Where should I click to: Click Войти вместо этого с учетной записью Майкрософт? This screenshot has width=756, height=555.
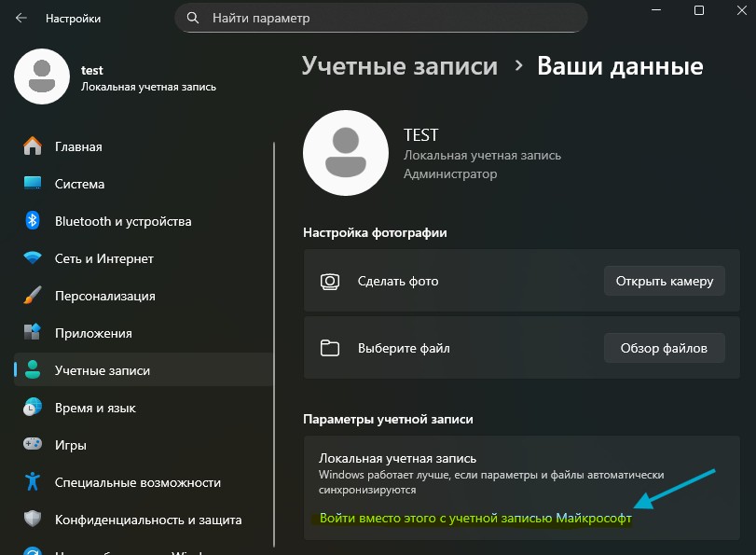(x=474, y=518)
